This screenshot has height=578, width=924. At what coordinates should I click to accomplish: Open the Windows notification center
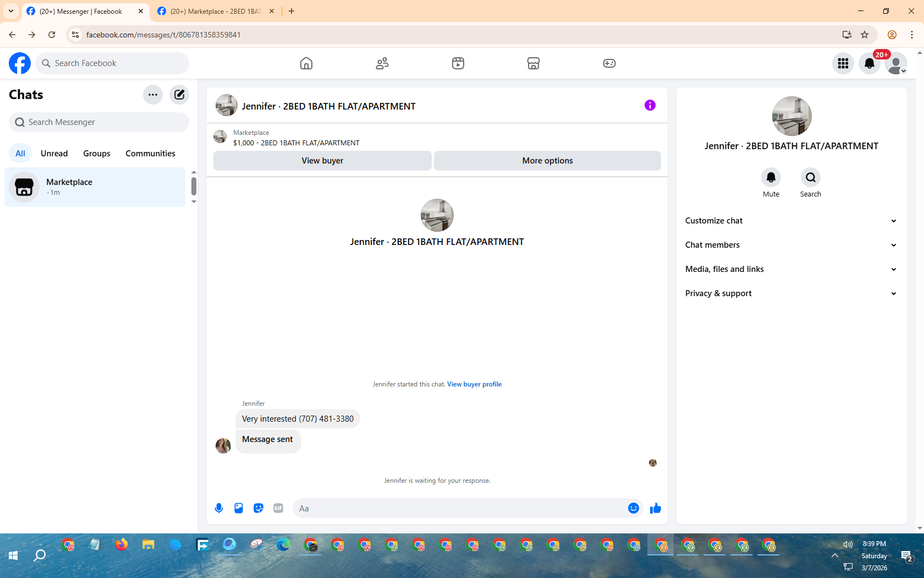[906, 556]
